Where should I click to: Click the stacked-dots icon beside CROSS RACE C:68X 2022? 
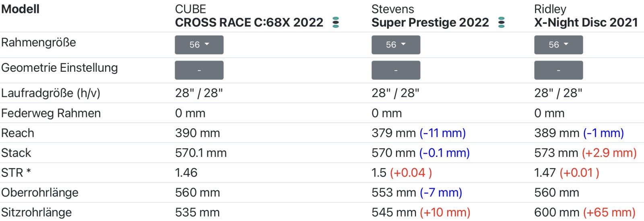[336, 23]
